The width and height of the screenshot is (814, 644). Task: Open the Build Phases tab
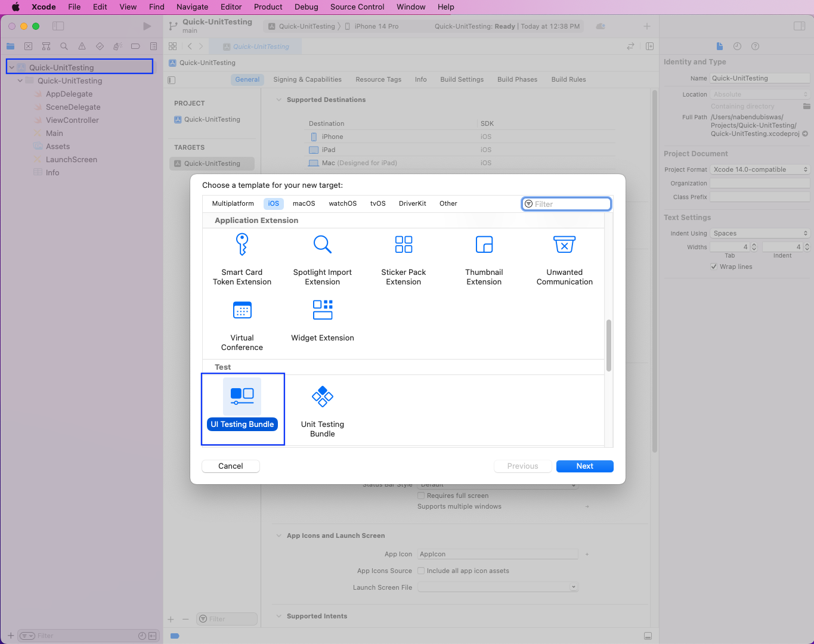pos(518,79)
